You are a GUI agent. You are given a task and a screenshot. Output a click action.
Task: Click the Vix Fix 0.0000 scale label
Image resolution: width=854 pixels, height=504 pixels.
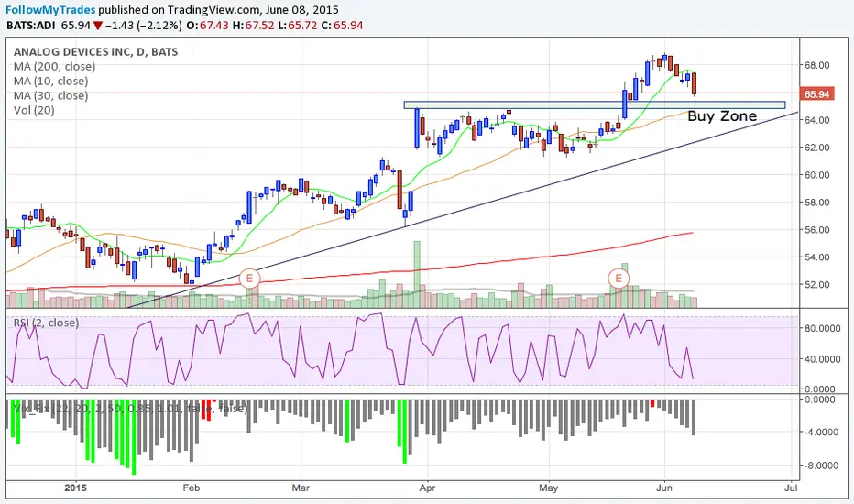click(820, 400)
